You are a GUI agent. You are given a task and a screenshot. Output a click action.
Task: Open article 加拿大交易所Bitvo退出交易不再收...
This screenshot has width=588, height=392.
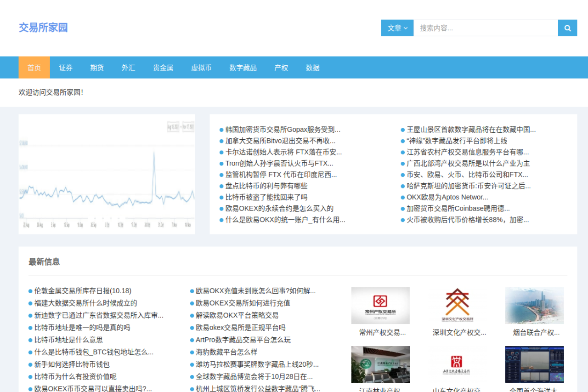pos(280,141)
